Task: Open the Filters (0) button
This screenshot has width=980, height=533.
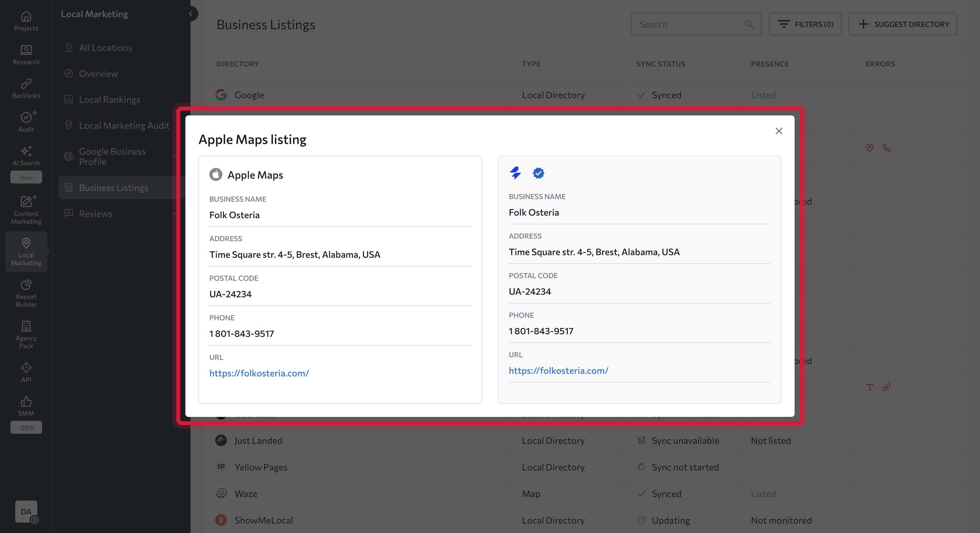Action: point(805,24)
